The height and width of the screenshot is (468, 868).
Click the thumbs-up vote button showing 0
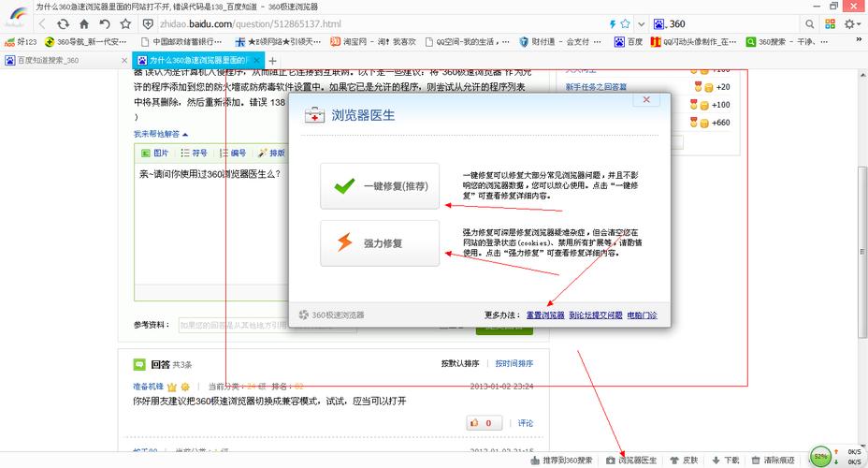pos(484,422)
